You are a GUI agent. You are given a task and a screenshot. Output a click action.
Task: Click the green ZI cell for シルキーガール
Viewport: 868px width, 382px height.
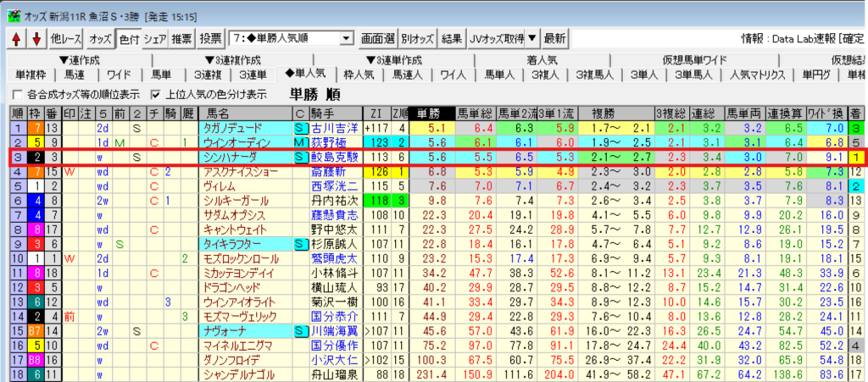pyautogui.click(x=376, y=200)
